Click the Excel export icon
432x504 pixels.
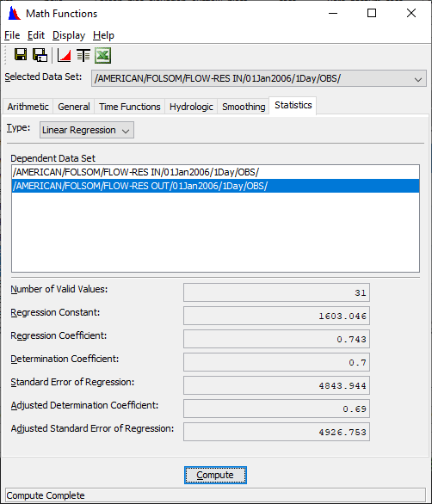point(103,55)
